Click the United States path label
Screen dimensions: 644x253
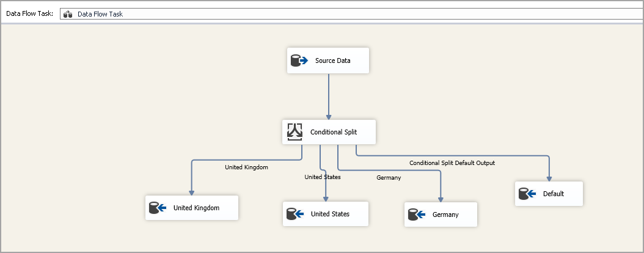tap(323, 177)
